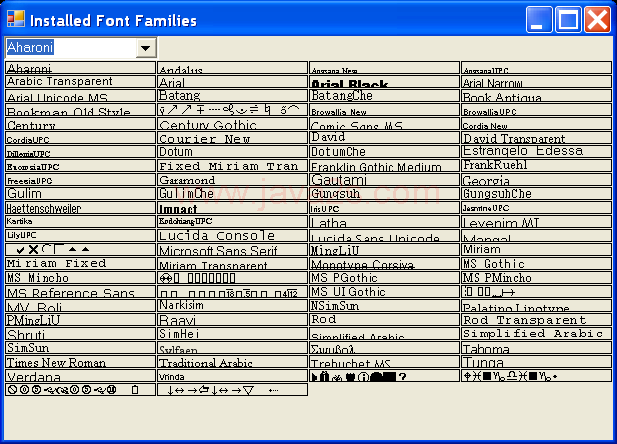Screen dimensions: 617x444
Task: Select the Rod Transparent font box
Action: pos(537,320)
